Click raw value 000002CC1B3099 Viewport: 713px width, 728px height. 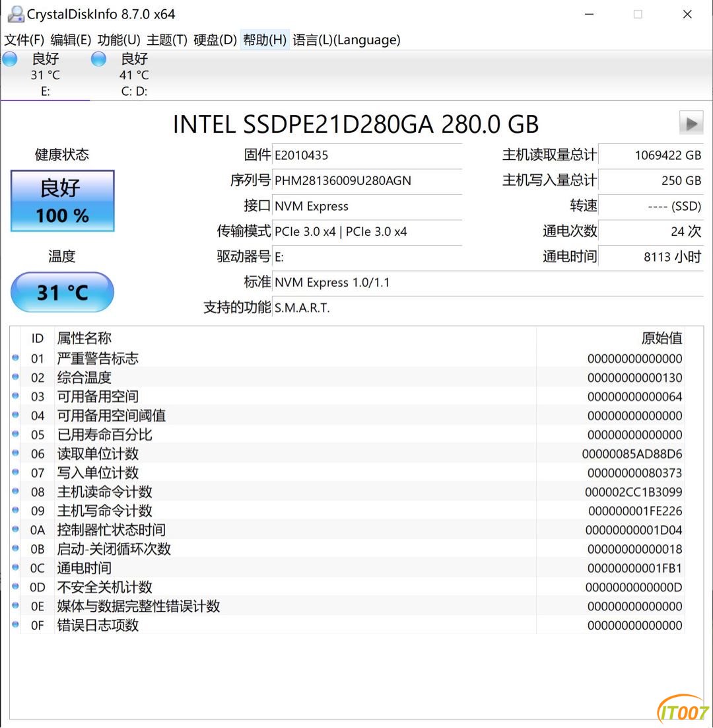click(x=633, y=492)
